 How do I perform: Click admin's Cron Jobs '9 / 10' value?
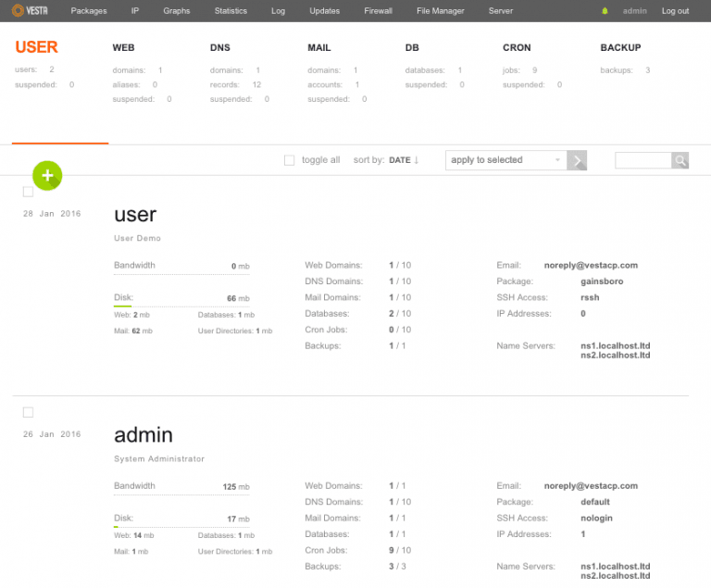(x=400, y=550)
